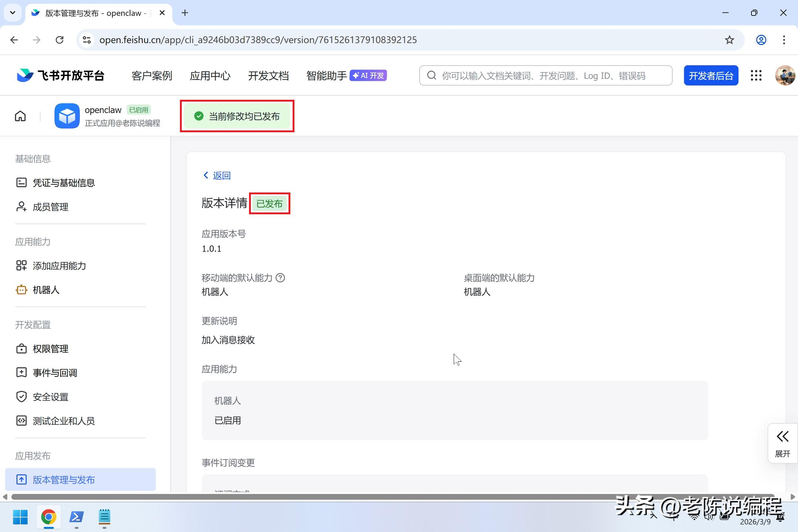
Task: Click the 开发者后台 button
Action: point(710,76)
